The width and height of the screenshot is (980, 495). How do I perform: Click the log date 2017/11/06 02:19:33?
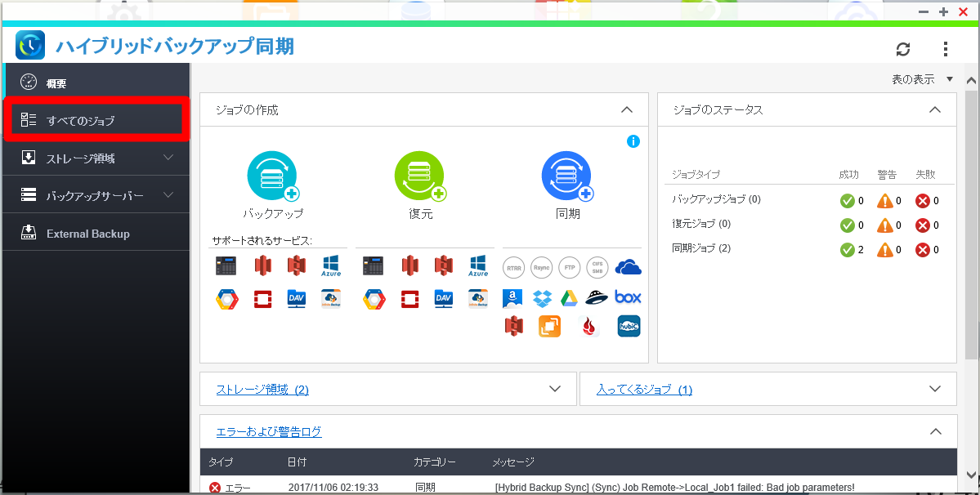(x=333, y=488)
